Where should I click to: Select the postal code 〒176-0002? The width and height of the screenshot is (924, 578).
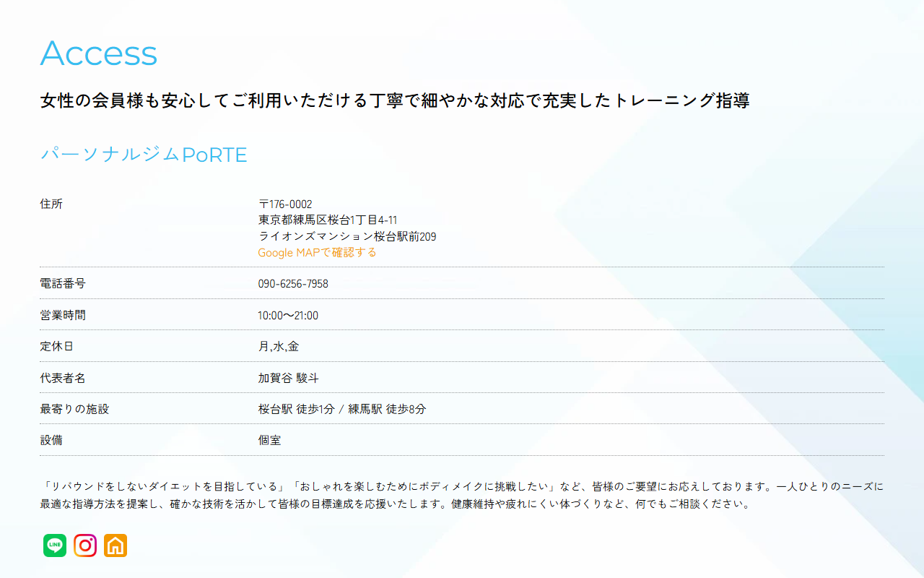pyautogui.click(x=285, y=204)
